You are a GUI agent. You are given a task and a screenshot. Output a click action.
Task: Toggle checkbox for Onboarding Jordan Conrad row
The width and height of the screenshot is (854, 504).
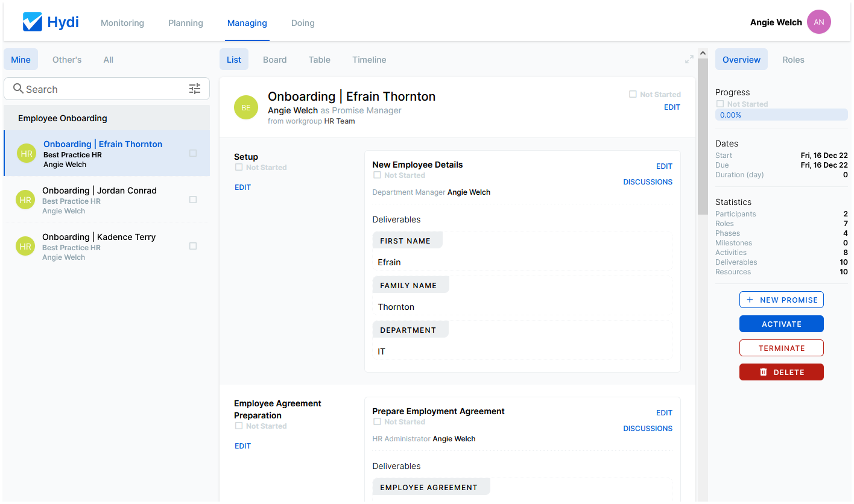193,200
